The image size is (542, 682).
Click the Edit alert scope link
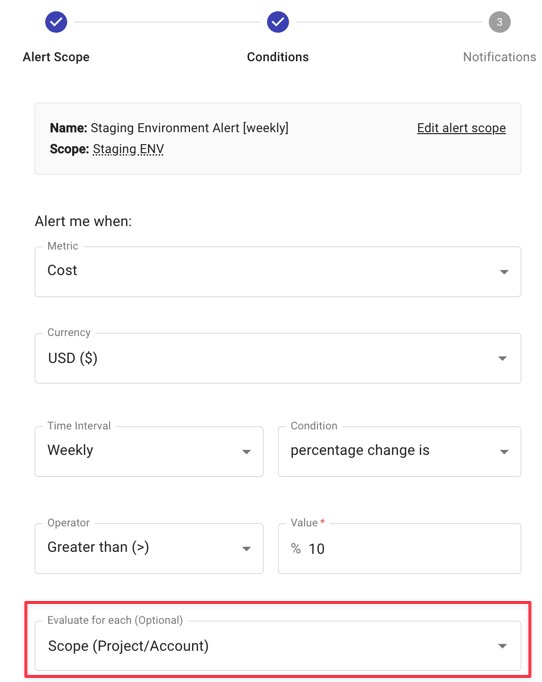[x=462, y=128]
